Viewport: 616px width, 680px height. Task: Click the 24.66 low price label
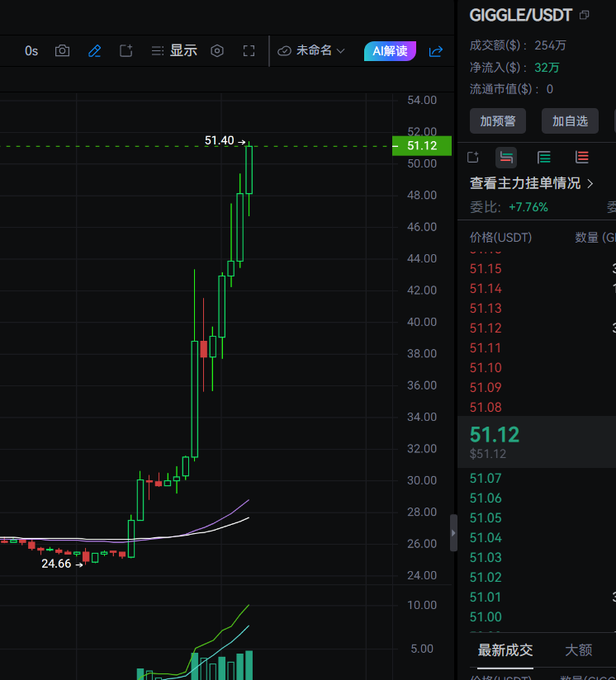(x=56, y=564)
